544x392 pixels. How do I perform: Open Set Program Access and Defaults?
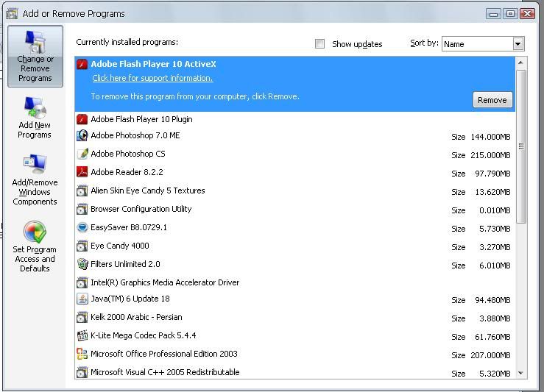click(35, 246)
